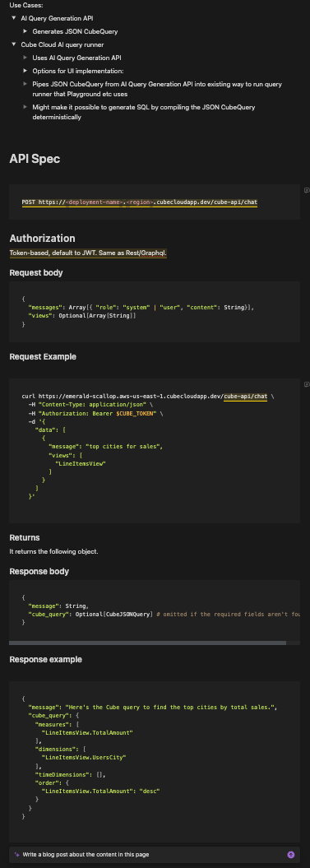
Task: Collapse the Cube Cloud AI query runner toggle
Action: pyautogui.click(x=14, y=44)
